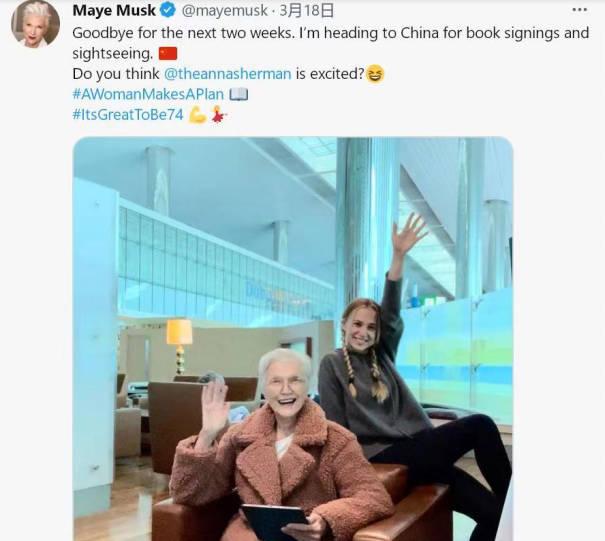Open the @mayemusk handle link

coord(224,10)
